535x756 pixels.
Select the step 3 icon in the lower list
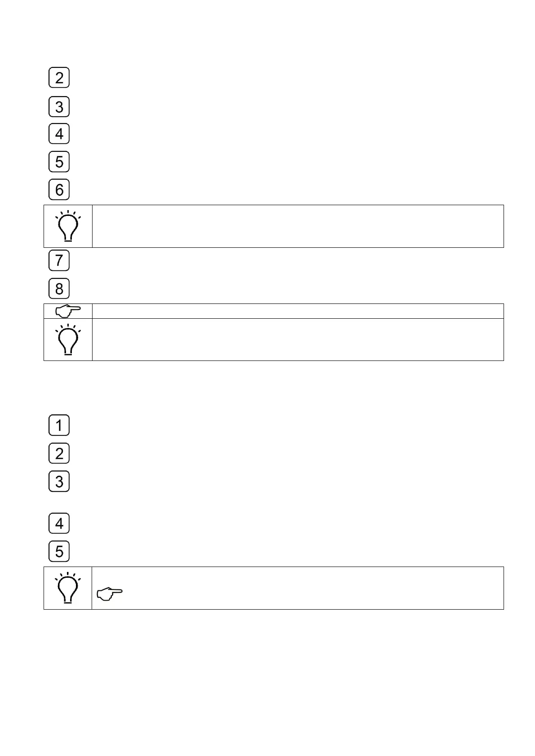pyautogui.click(x=59, y=481)
